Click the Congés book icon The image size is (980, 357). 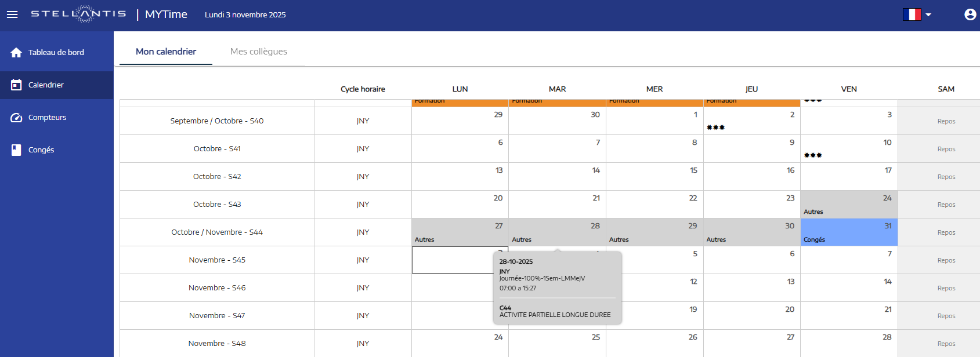coord(16,150)
